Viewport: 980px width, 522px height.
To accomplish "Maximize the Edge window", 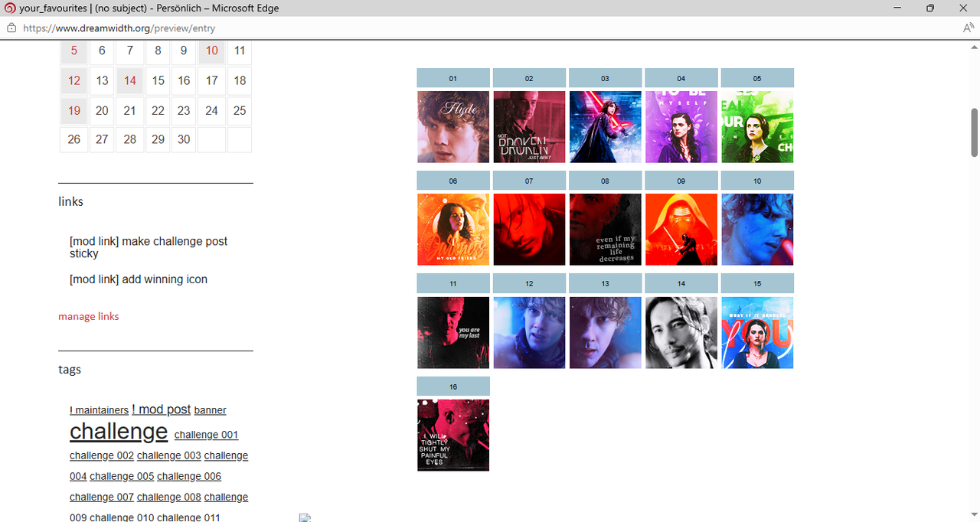I will tap(930, 8).
